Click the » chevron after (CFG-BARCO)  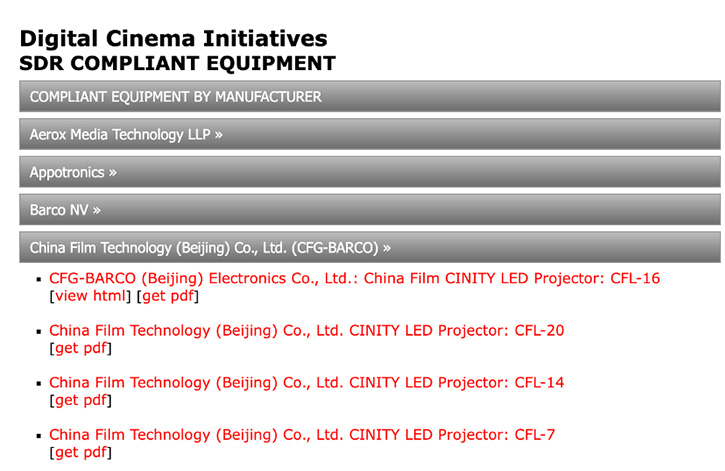387,248
